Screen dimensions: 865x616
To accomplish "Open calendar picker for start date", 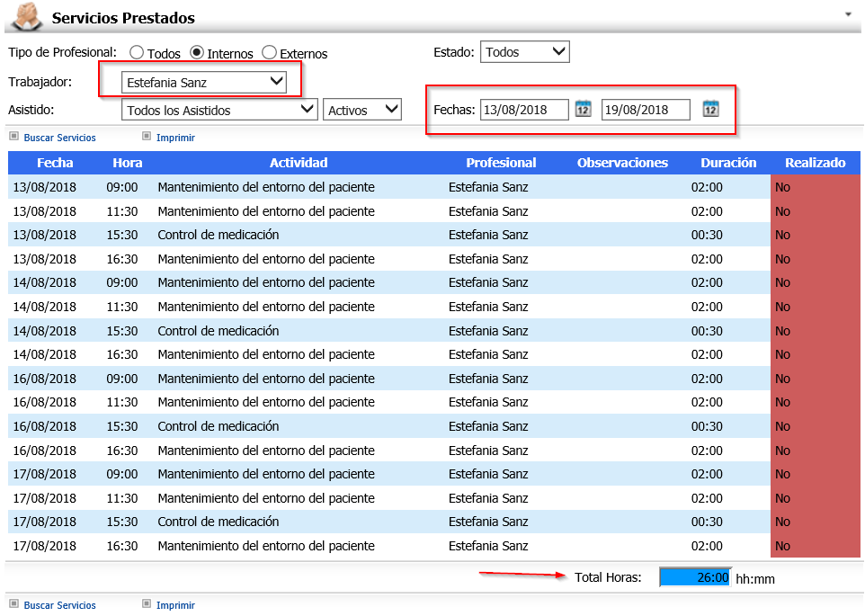I will (x=583, y=109).
